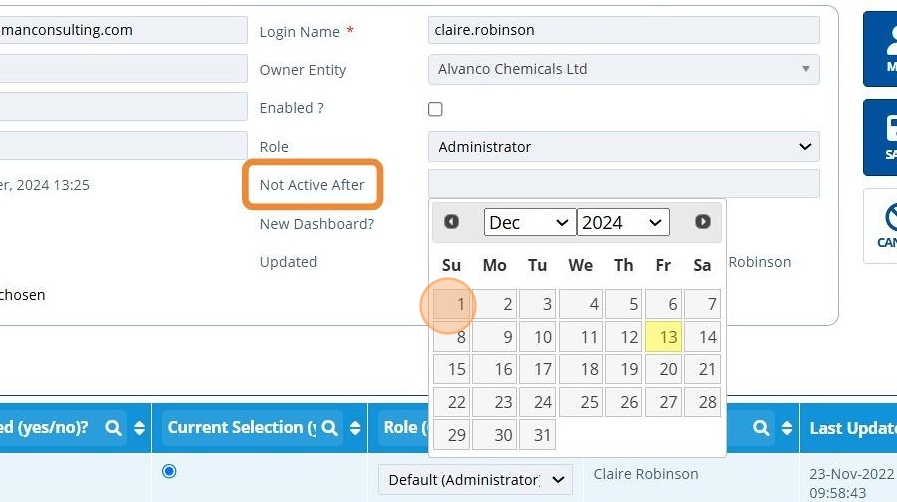Tick the Enabled? checkbox
Screen dimensions: 897x502
pos(435,109)
